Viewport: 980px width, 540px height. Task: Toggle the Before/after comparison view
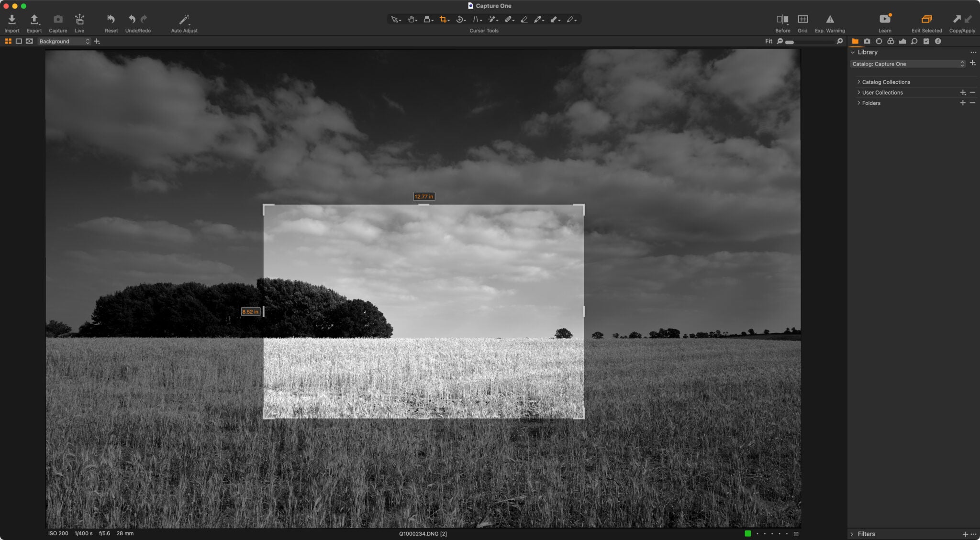coord(782,20)
